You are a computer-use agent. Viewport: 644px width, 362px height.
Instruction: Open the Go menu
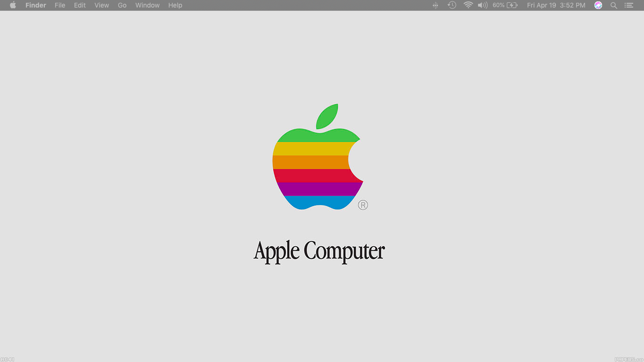coord(122,5)
